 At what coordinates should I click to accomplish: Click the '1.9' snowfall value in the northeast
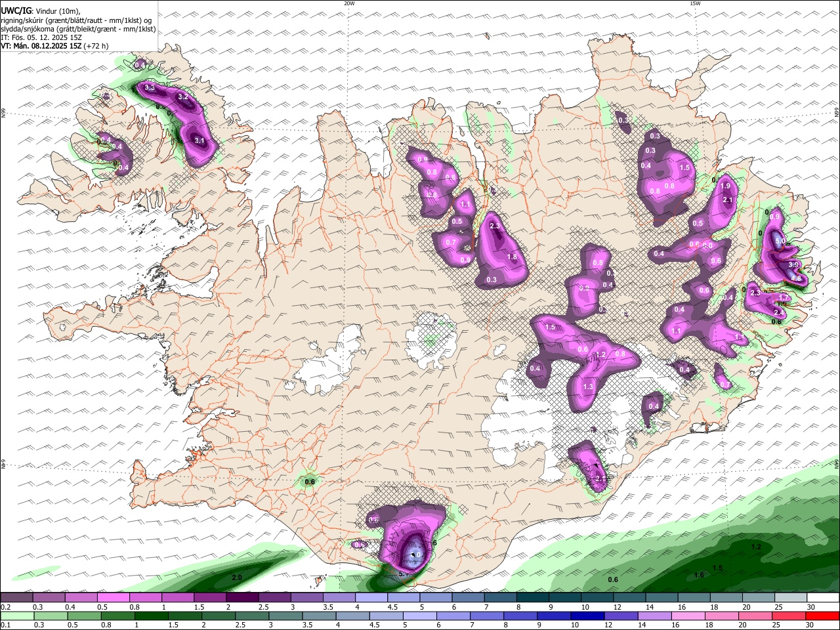(x=725, y=187)
